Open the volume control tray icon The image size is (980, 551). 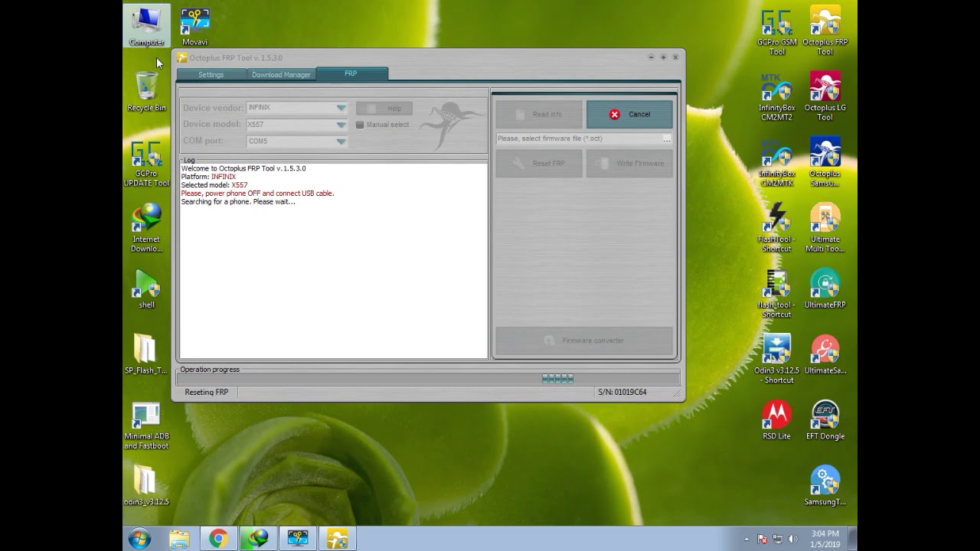[x=792, y=539]
